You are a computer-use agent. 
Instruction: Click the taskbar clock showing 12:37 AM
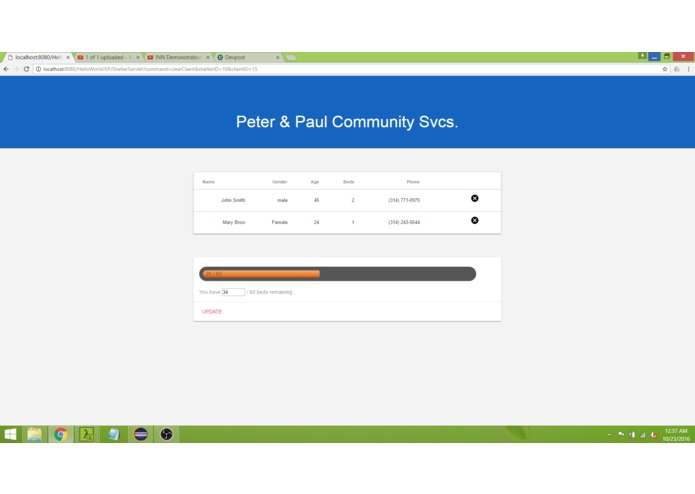[x=676, y=435]
